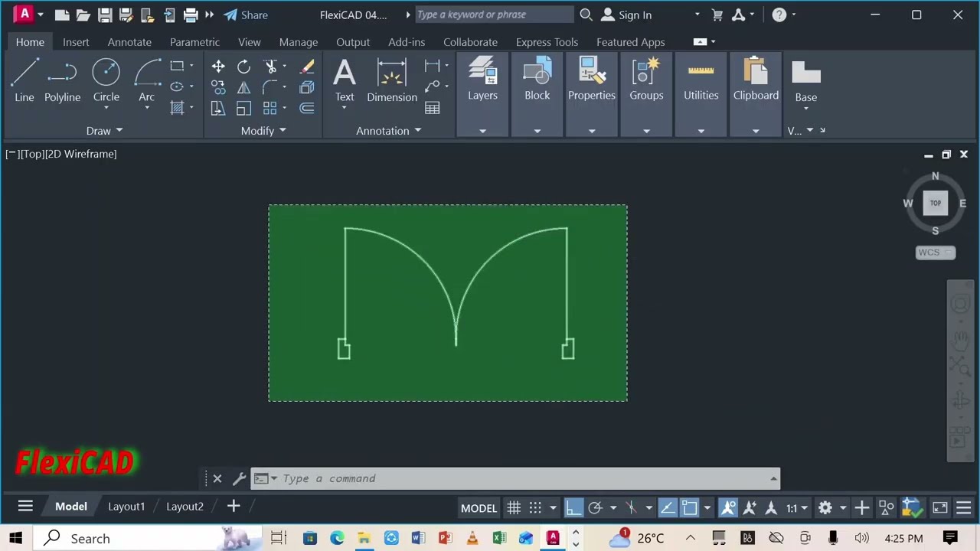Choose the Mirror tool
Screen dimensions: 980x551
tap(243, 87)
